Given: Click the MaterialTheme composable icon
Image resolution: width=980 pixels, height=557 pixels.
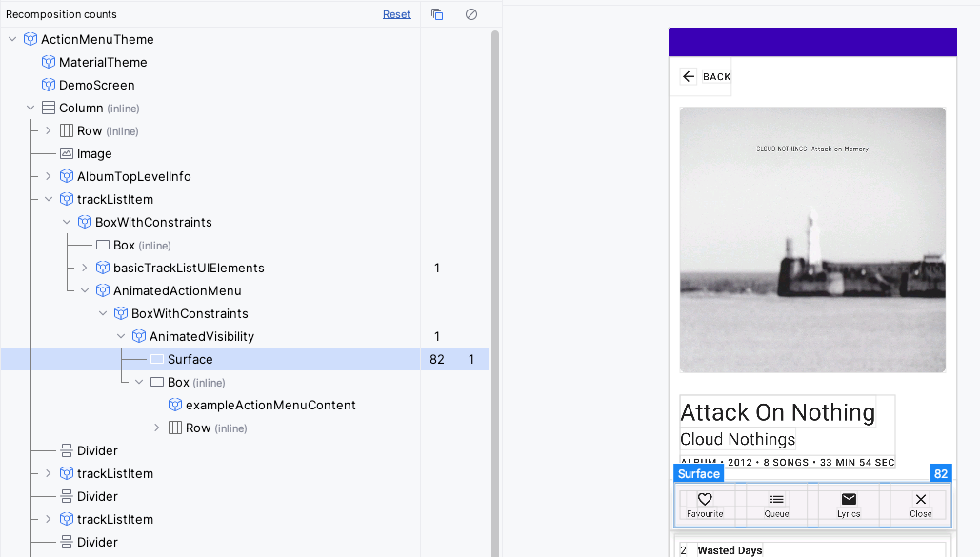Looking at the screenshot, I should click(x=49, y=62).
